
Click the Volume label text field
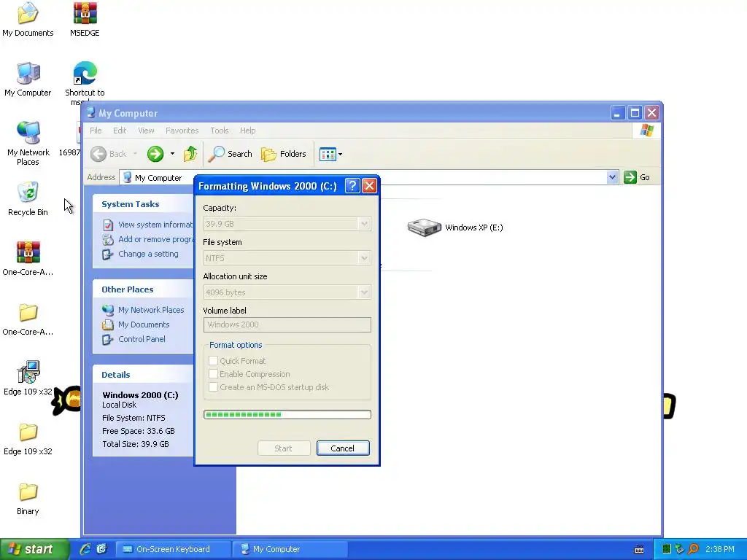click(x=287, y=324)
